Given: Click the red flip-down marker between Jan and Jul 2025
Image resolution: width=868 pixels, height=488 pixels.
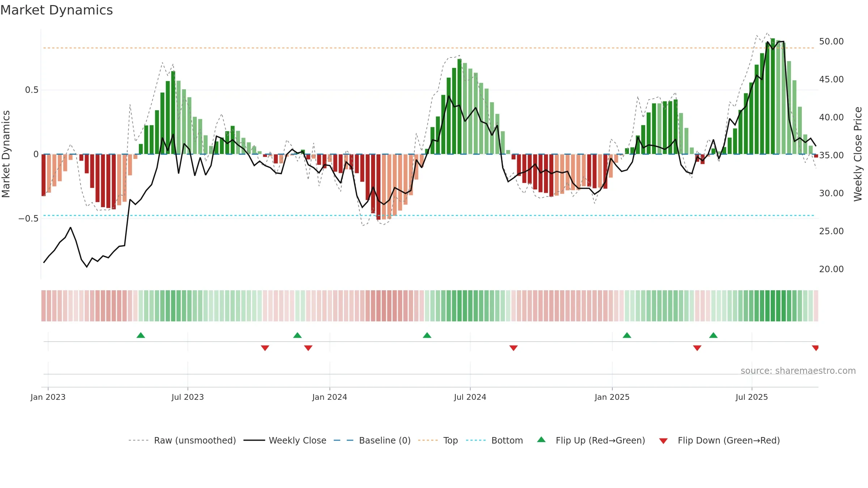Looking at the screenshot, I should [697, 348].
